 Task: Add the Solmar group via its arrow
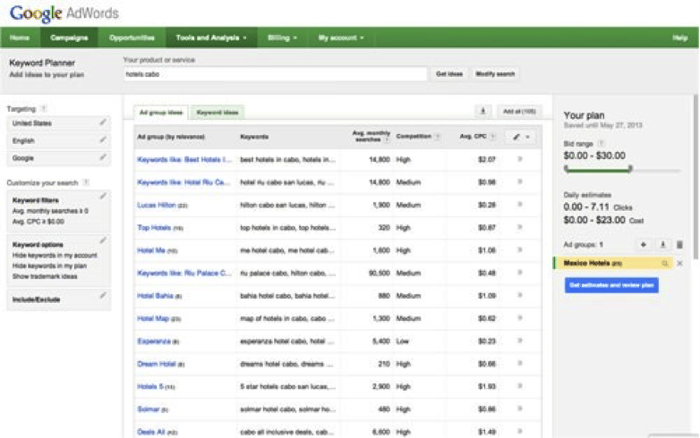tap(520, 409)
